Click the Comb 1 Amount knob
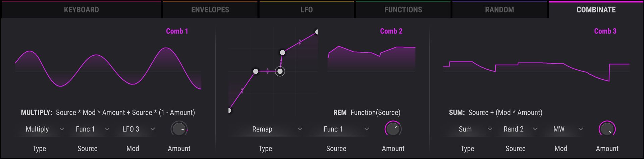 coord(179,129)
